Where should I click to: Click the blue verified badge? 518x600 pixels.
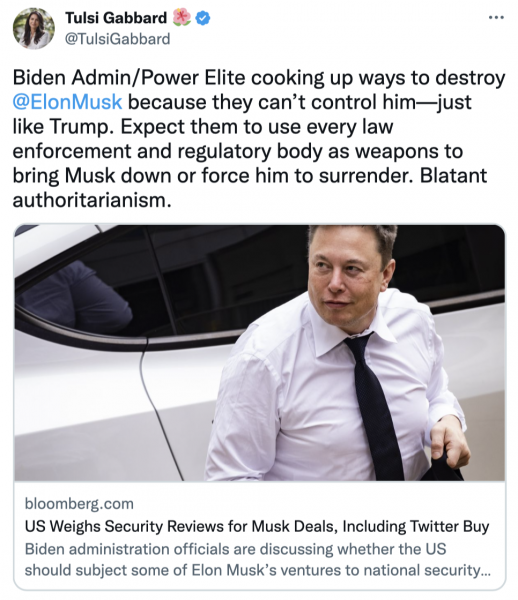[x=203, y=18]
